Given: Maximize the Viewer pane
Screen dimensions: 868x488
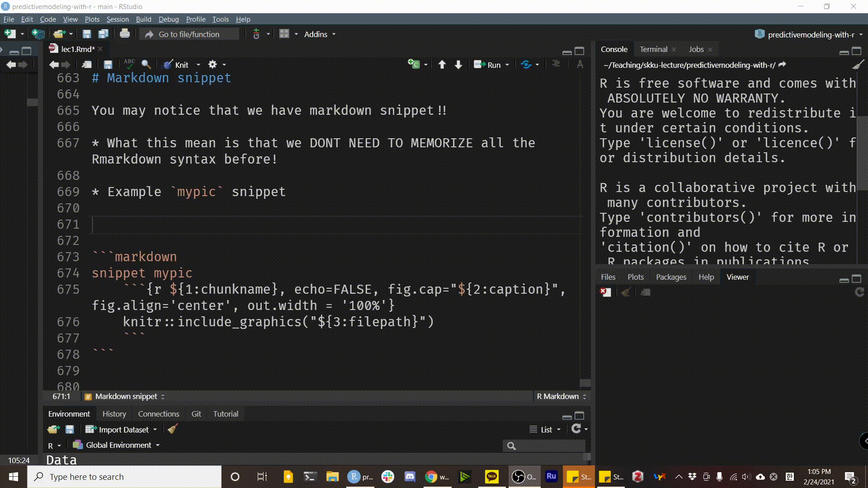Looking at the screenshot, I should 856,278.
